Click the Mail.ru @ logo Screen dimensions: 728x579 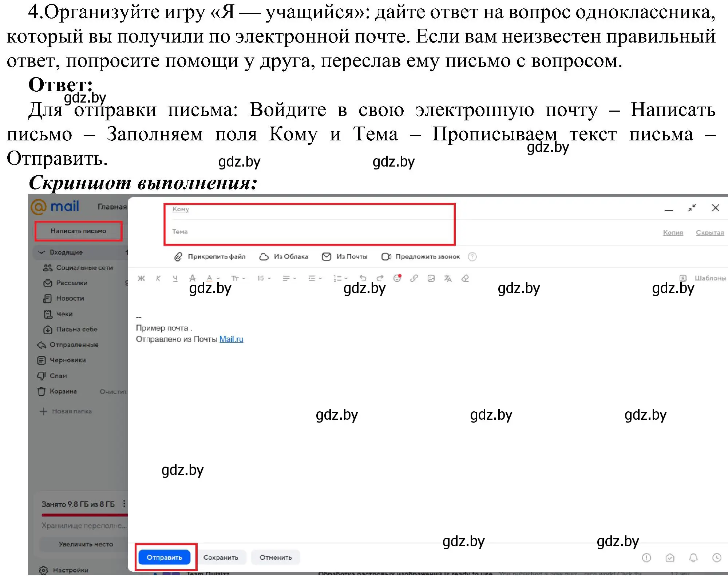[55, 207]
